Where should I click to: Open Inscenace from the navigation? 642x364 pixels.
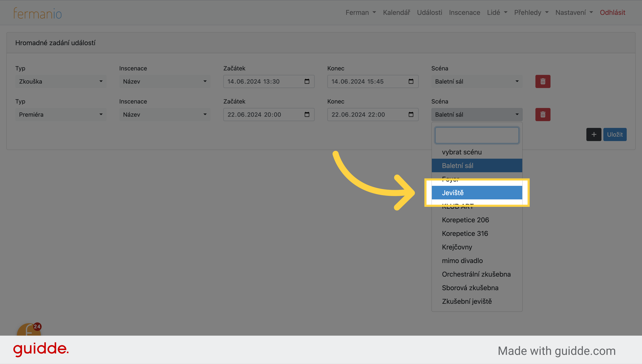click(465, 13)
